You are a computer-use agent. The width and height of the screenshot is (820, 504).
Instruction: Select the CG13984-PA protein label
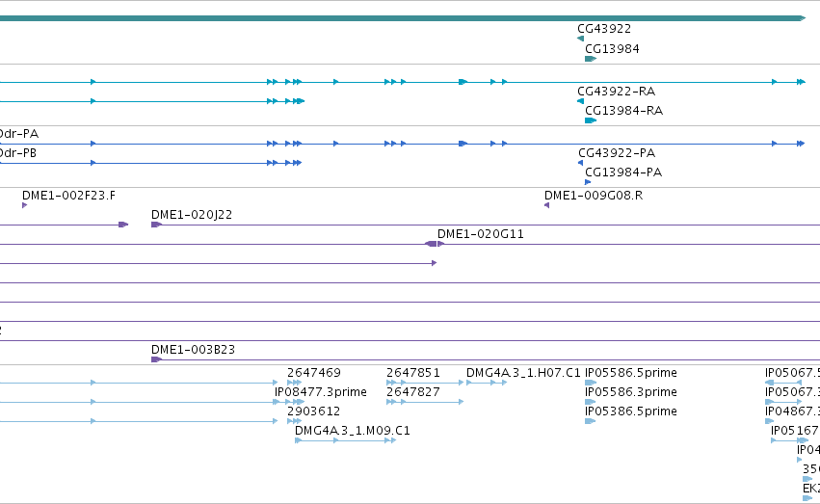point(623,172)
